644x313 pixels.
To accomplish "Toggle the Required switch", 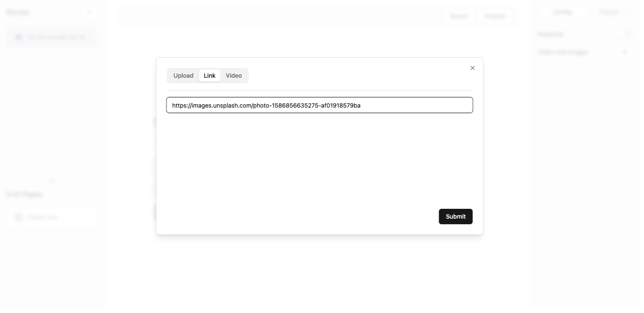I will click(627, 34).
